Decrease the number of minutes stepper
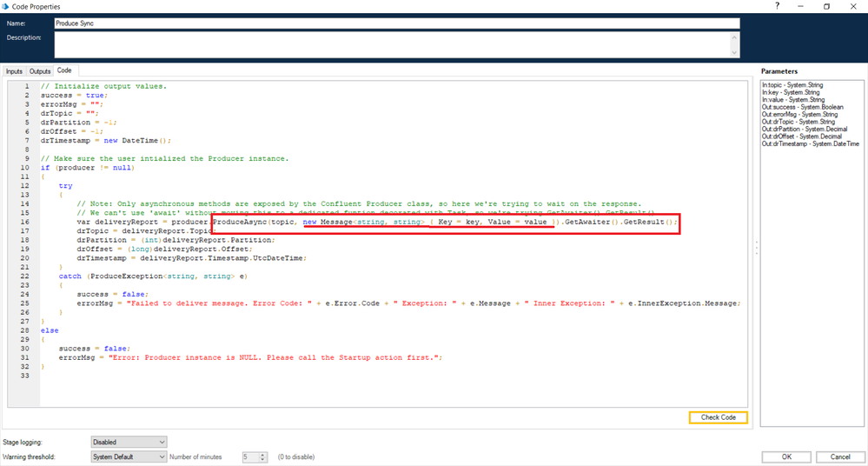 point(263,459)
